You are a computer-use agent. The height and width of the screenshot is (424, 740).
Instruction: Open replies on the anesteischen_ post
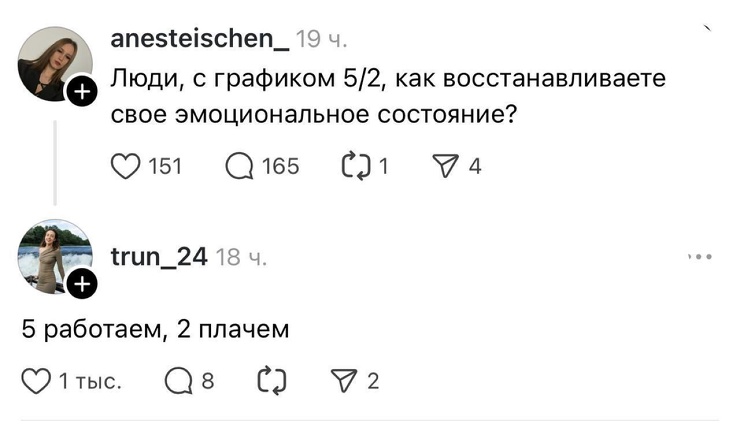[x=241, y=166]
